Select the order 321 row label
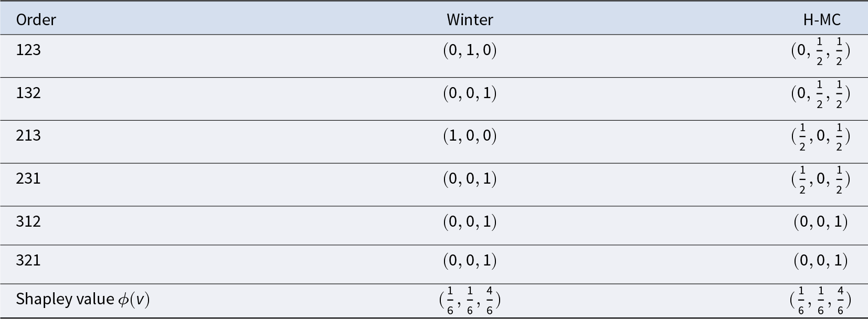This screenshot has height=319, width=868. (28, 261)
